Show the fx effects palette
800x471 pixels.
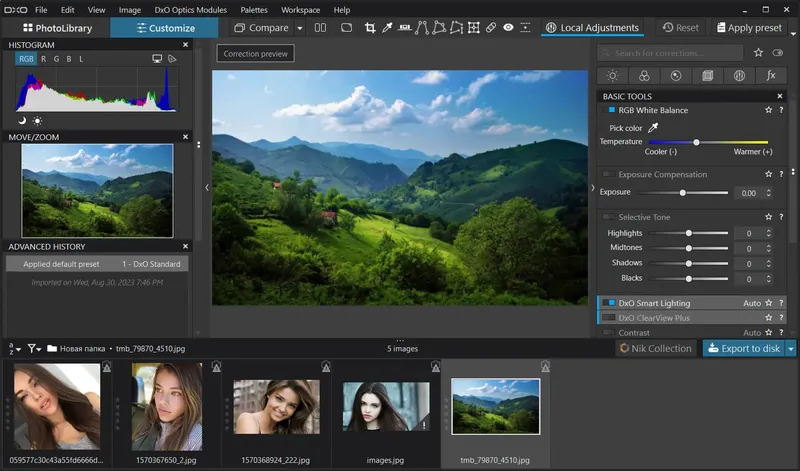click(771, 75)
